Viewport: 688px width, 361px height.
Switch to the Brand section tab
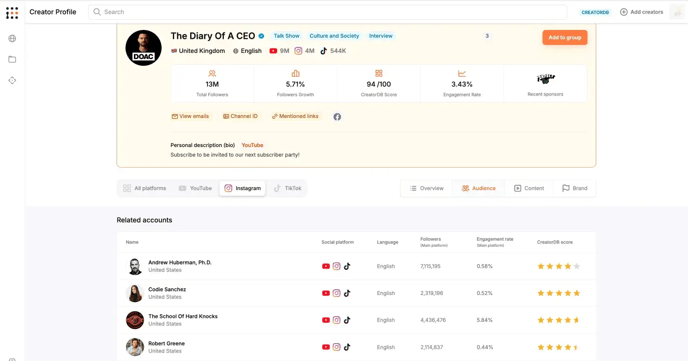tap(574, 188)
